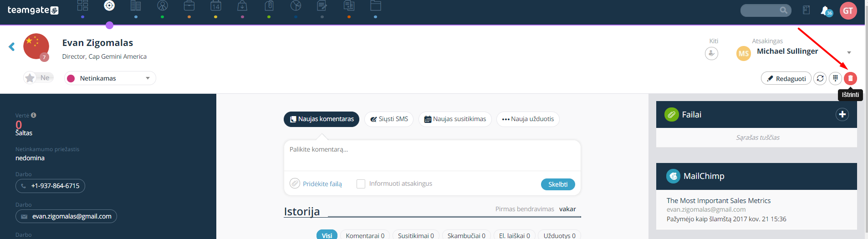The width and height of the screenshot is (868, 239).
Task: Click the Skelbti publish button
Action: pos(558,184)
